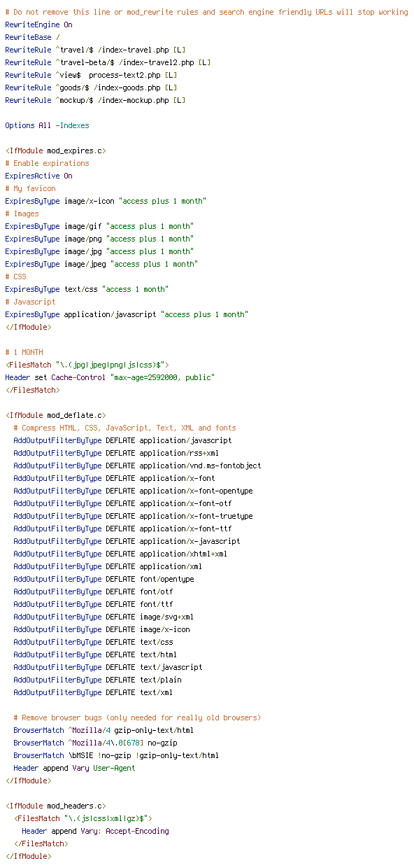The width and height of the screenshot is (414, 868).
Task: Click the process-text2.php rule
Action: (91, 75)
